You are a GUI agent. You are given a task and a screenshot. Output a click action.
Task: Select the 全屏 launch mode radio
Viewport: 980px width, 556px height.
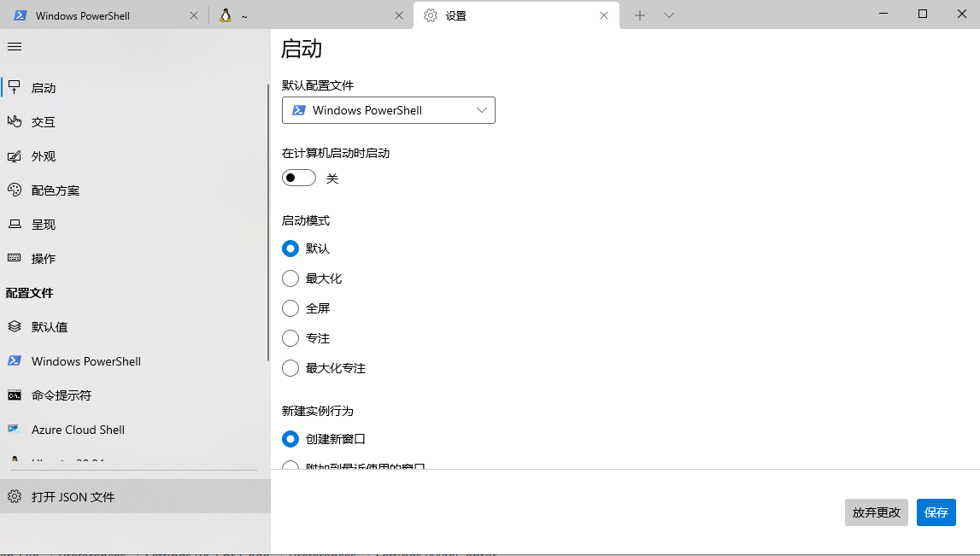pyautogui.click(x=290, y=308)
